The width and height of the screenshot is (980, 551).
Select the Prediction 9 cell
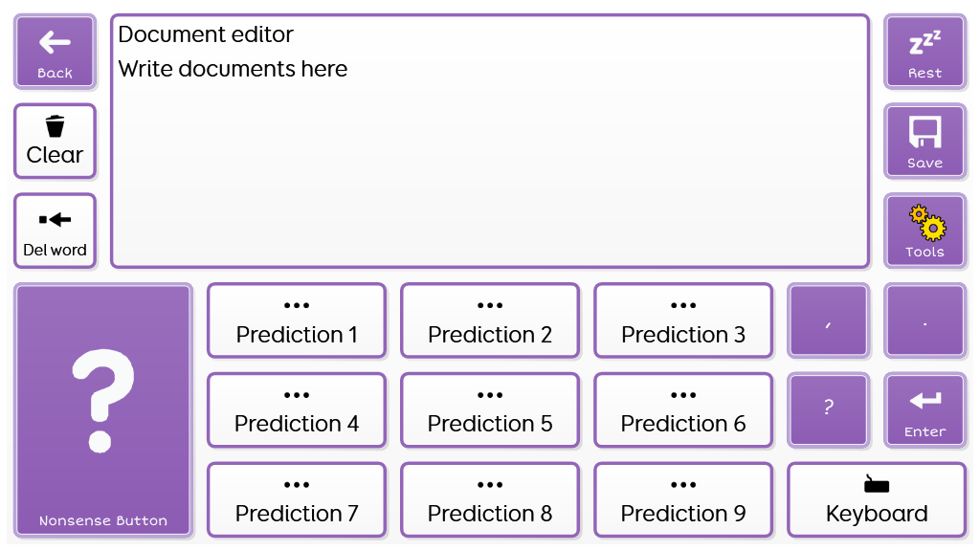683,500
